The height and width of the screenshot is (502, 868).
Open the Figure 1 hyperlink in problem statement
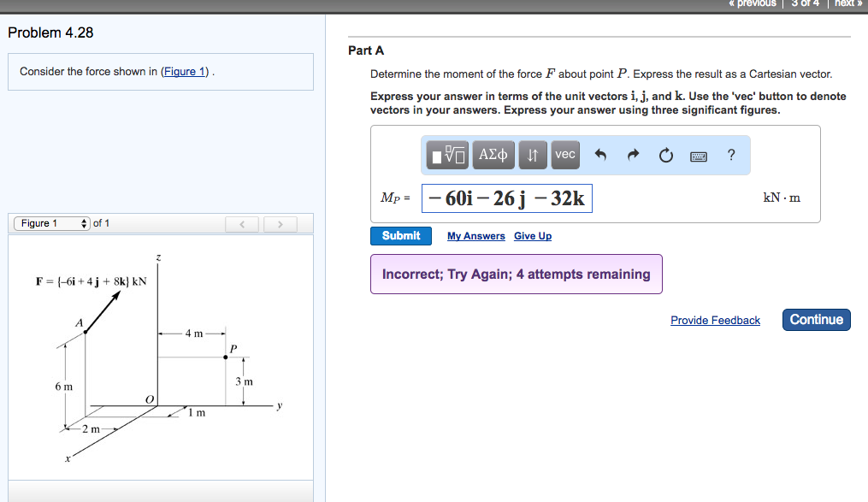tap(185, 71)
